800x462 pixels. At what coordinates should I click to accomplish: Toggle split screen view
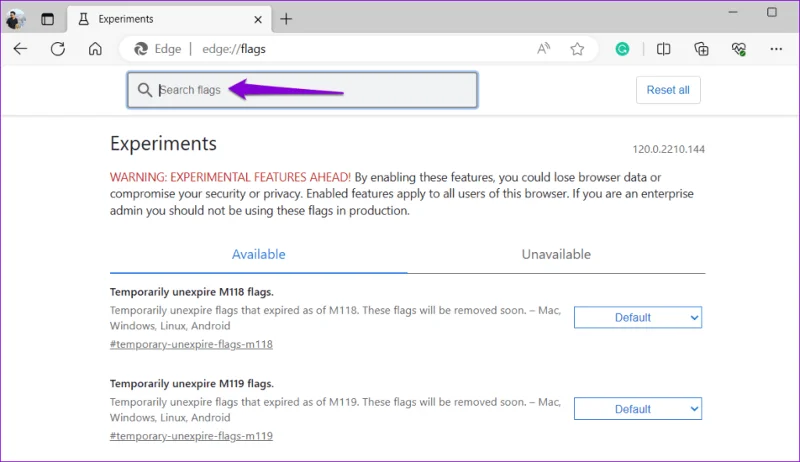click(x=663, y=49)
